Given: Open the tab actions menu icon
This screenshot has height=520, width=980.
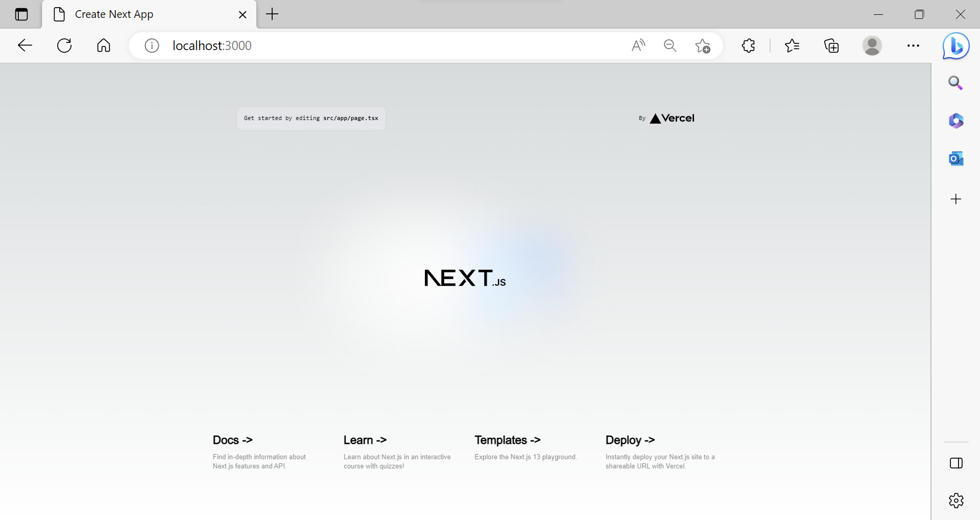Looking at the screenshot, I should coord(21,14).
